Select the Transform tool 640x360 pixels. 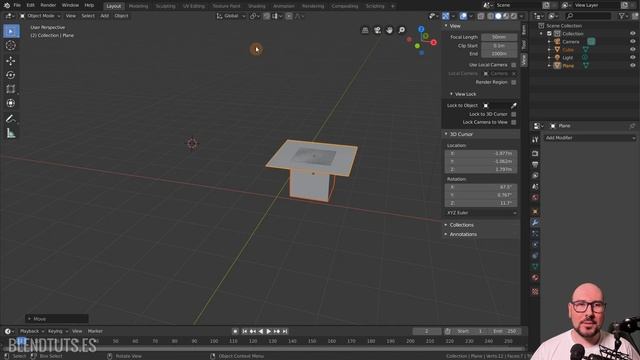[x=11, y=103]
